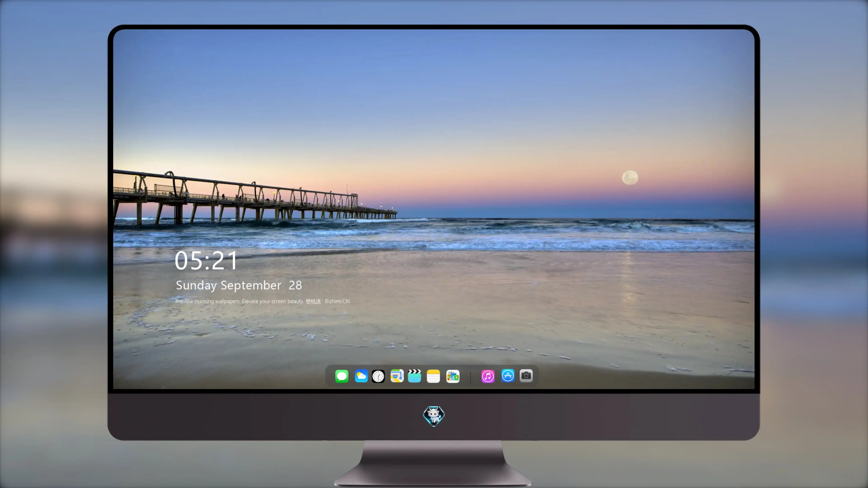The height and width of the screenshot is (488, 868).
Task: Click the Sunday September 28 date text
Action: [238, 285]
